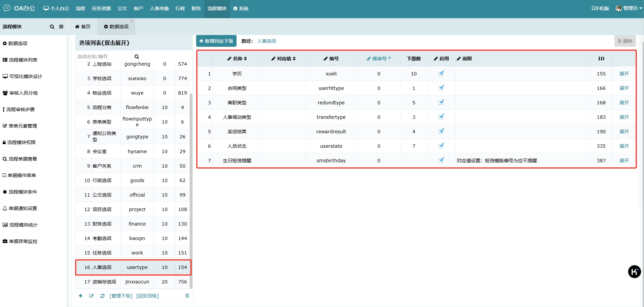Click the search icon in option list
Viewport: 644px width, 307px height.
pos(137,57)
